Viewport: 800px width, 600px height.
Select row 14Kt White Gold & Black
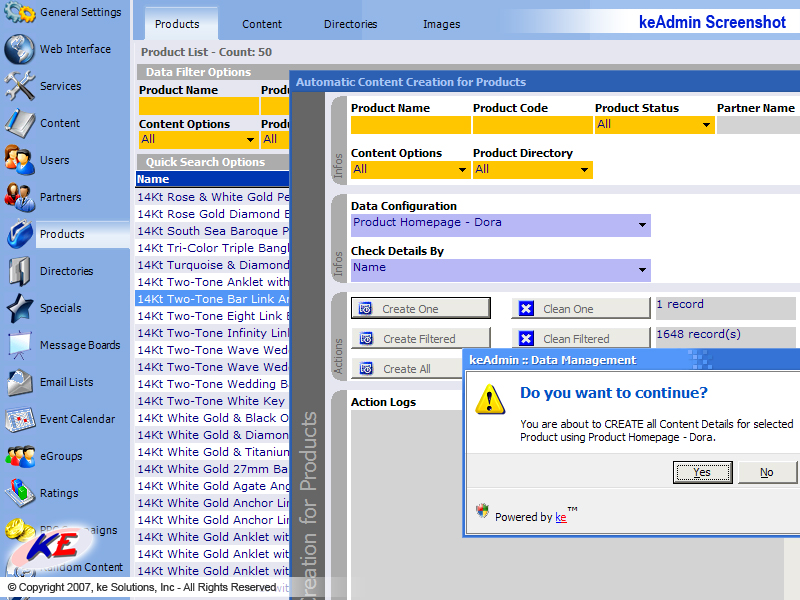click(213, 418)
